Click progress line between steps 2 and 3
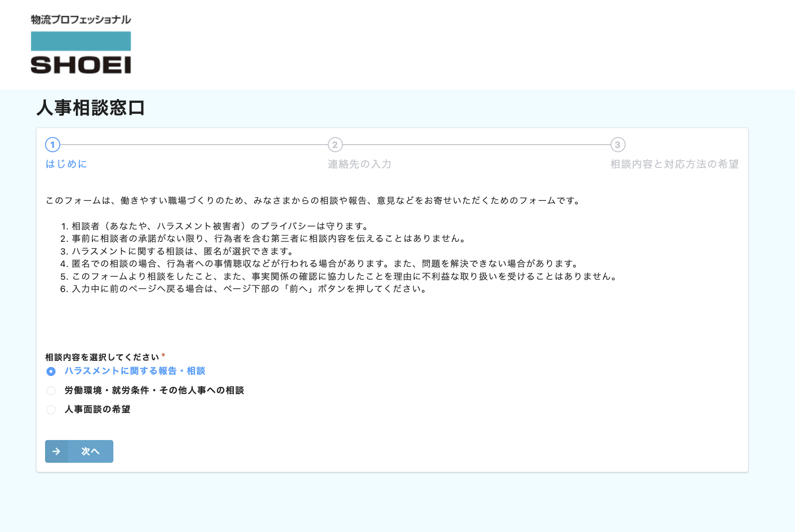 (x=476, y=145)
